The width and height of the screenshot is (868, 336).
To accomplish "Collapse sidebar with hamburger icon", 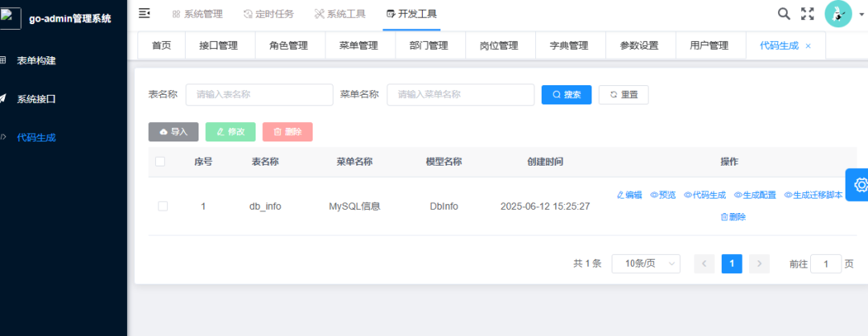I will pyautogui.click(x=144, y=14).
